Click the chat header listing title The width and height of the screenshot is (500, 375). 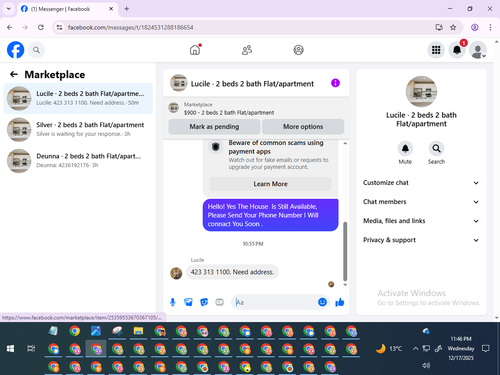[252, 84]
